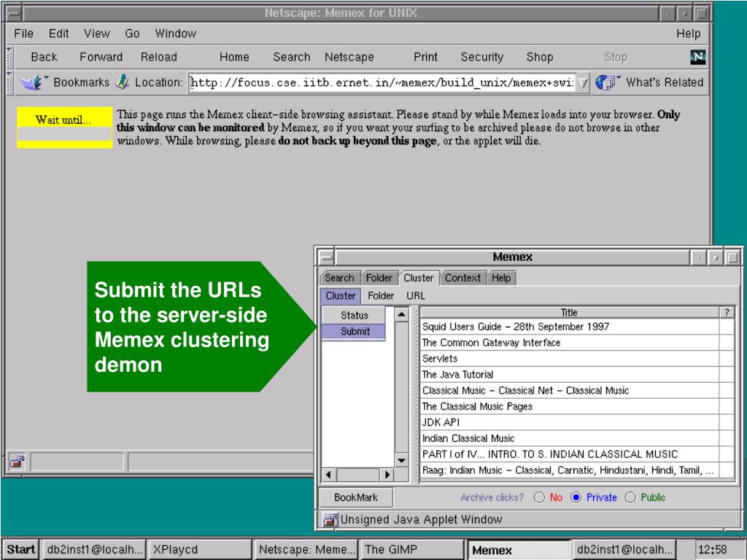The width and height of the screenshot is (747, 560).
Task: Click the scroll up arrow in Memex list
Action: coord(402,314)
